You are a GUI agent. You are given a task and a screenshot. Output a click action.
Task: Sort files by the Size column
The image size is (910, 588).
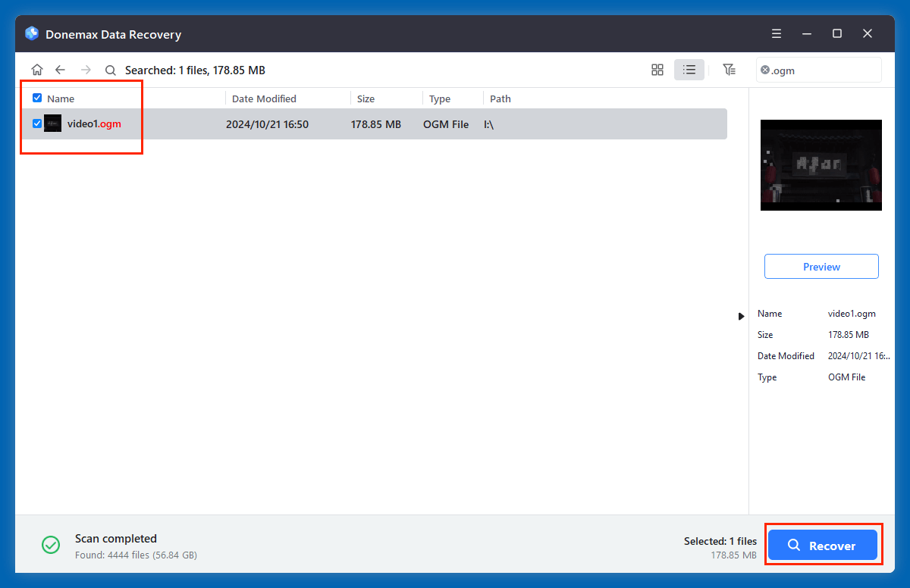pyautogui.click(x=366, y=98)
